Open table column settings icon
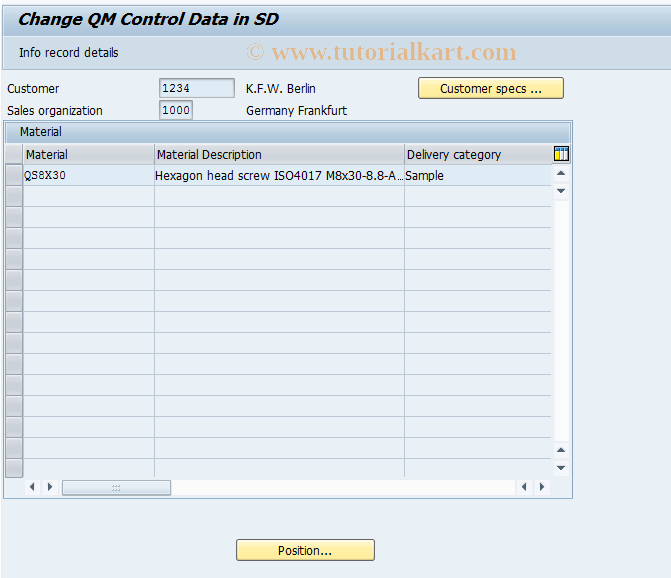Viewport: 671px width, 578px height. point(561,154)
